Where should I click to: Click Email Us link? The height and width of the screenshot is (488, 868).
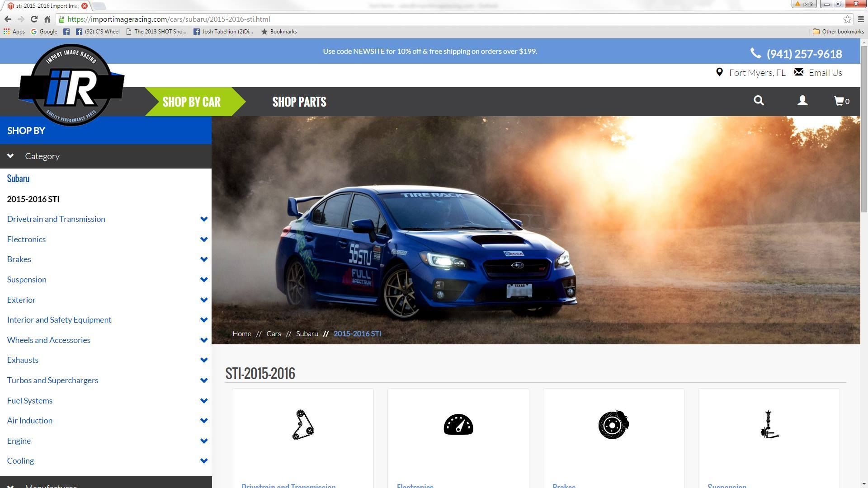click(825, 72)
